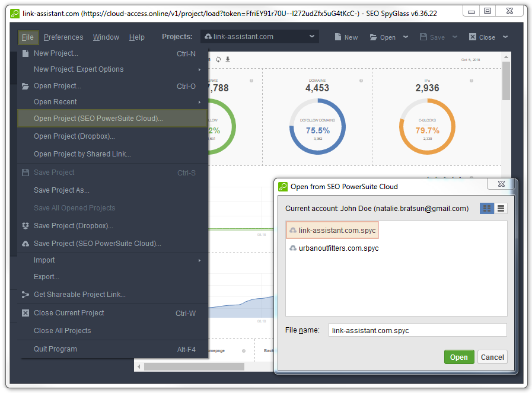The image size is (532, 393).
Task: Click the scroll-left arrow of horizontal scrollbar
Action: point(139,366)
